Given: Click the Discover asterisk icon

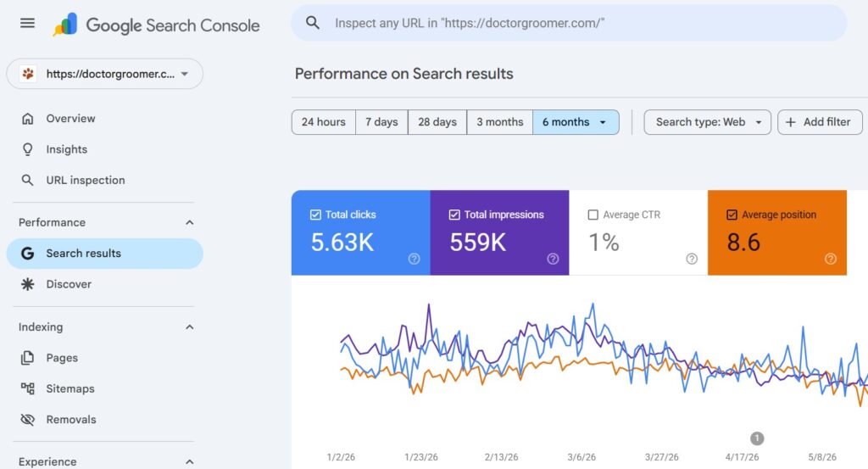Looking at the screenshot, I should [27, 284].
